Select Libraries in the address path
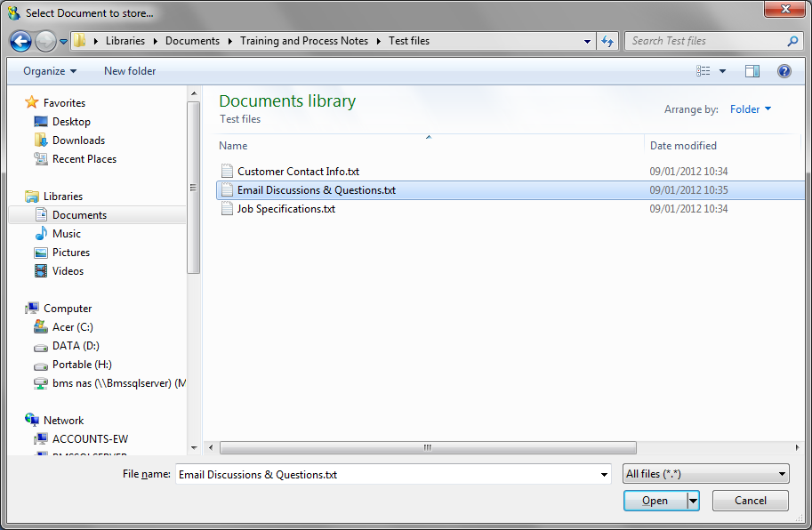The image size is (812, 530). tap(125, 41)
